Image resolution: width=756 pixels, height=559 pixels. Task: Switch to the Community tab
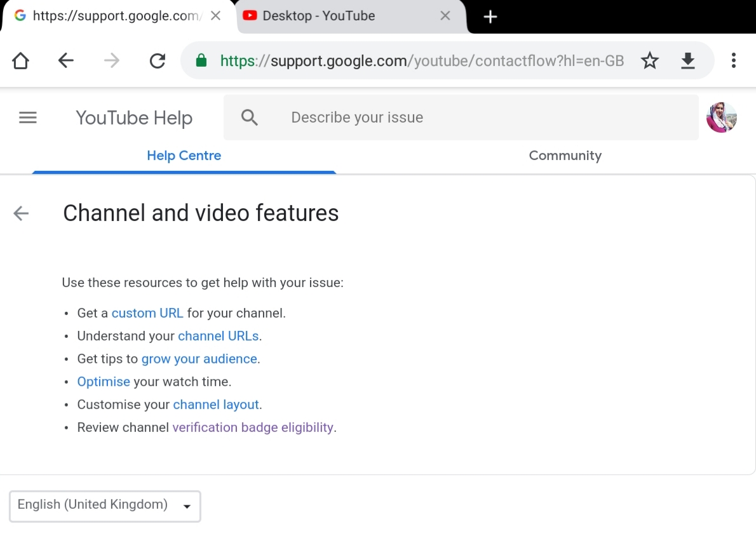[565, 156]
